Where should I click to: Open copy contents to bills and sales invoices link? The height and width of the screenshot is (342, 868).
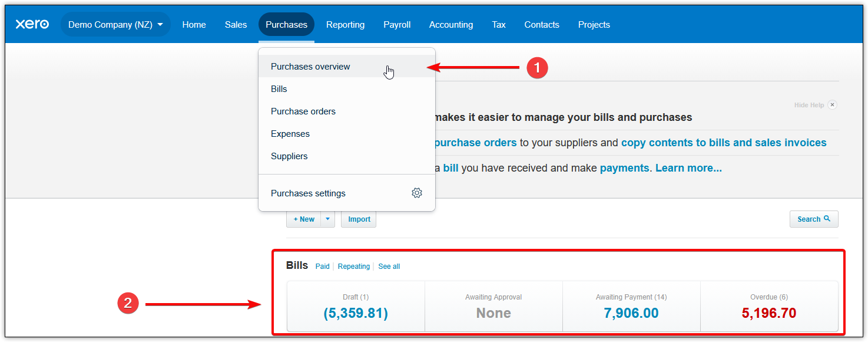pos(724,143)
